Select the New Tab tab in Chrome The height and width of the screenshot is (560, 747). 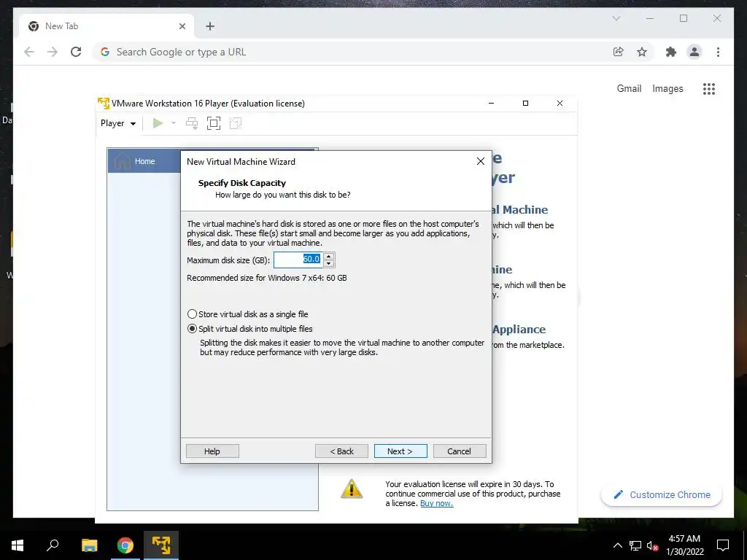coord(105,26)
